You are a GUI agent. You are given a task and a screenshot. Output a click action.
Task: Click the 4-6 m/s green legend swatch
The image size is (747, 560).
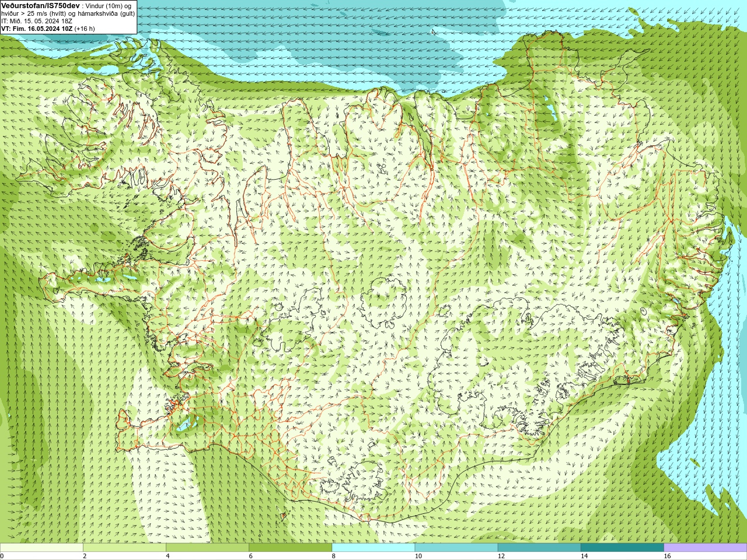click(x=207, y=548)
